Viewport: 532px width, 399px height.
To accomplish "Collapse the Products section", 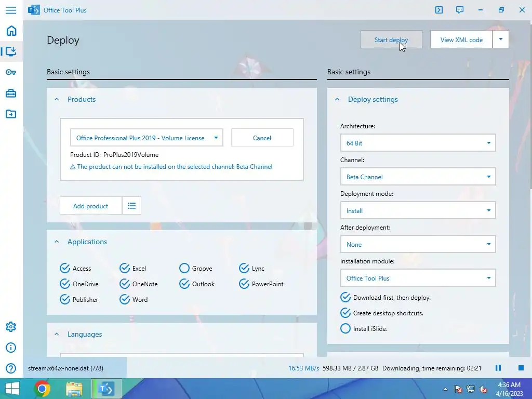I will click(x=57, y=99).
